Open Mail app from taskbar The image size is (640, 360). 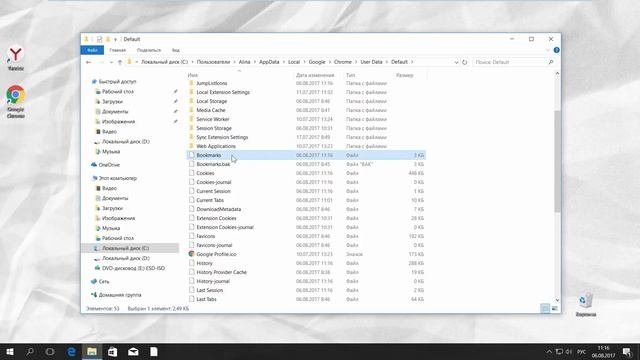[133, 351]
